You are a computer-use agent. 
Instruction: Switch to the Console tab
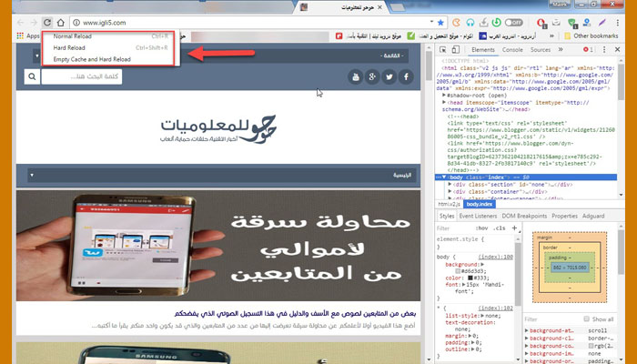513,49
